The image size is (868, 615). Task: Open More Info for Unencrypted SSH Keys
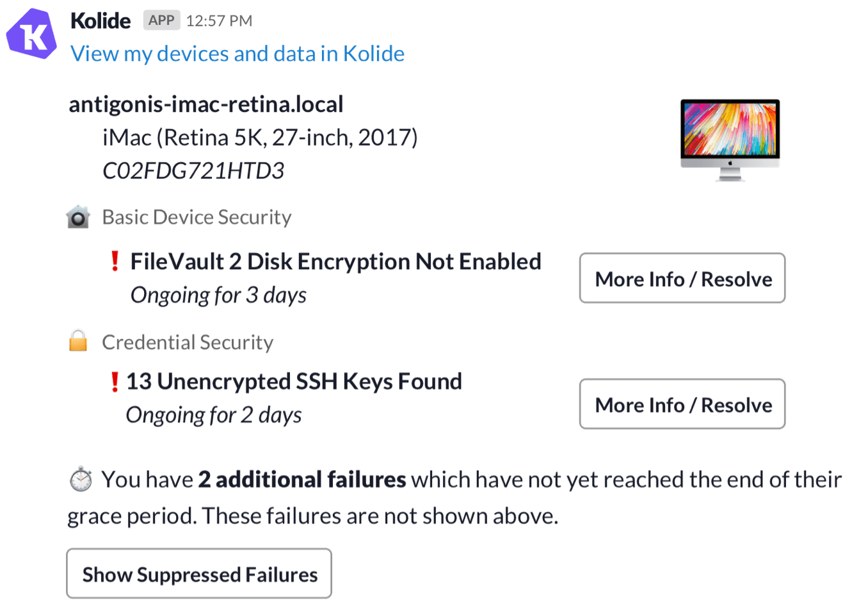(x=682, y=404)
